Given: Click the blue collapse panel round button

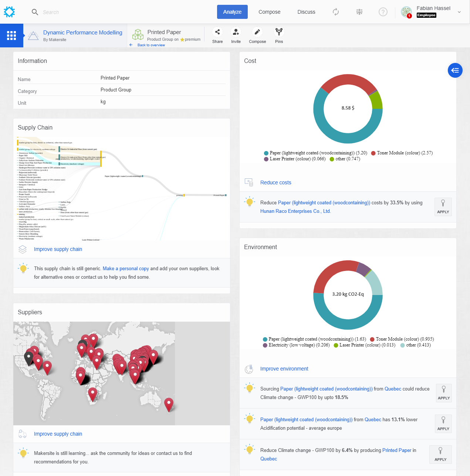Looking at the screenshot, I should (x=455, y=70).
